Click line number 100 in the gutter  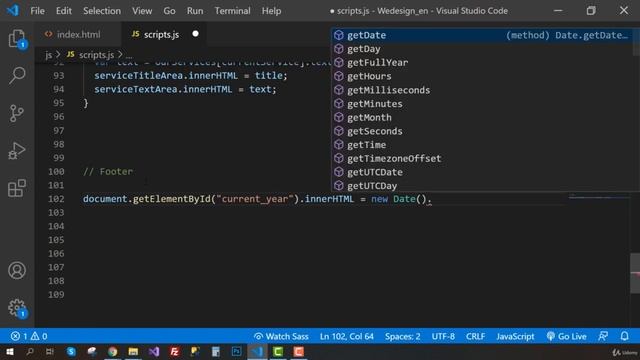56,172
